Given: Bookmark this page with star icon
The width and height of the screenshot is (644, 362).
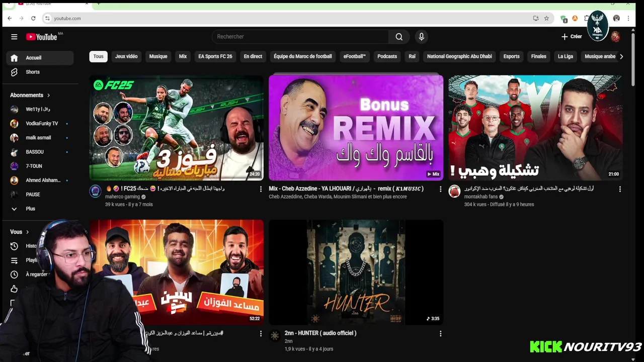Looking at the screenshot, I should (x=546, y=18).
